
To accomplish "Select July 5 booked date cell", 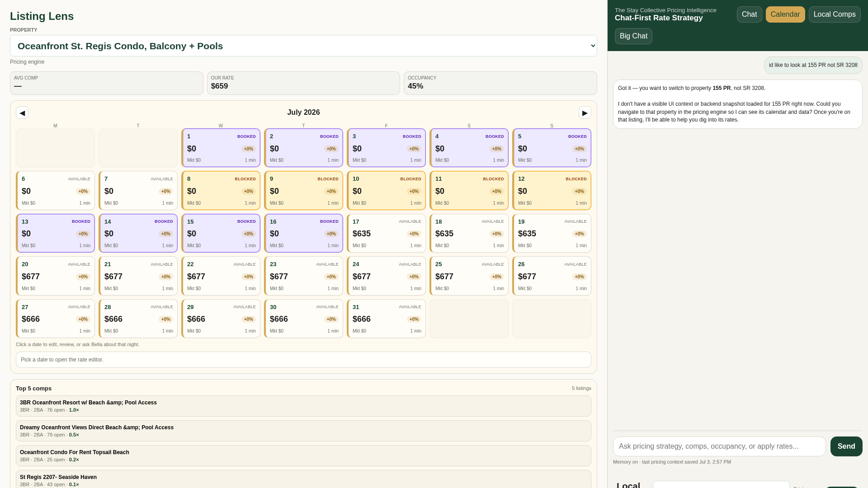I will (552, 148).
